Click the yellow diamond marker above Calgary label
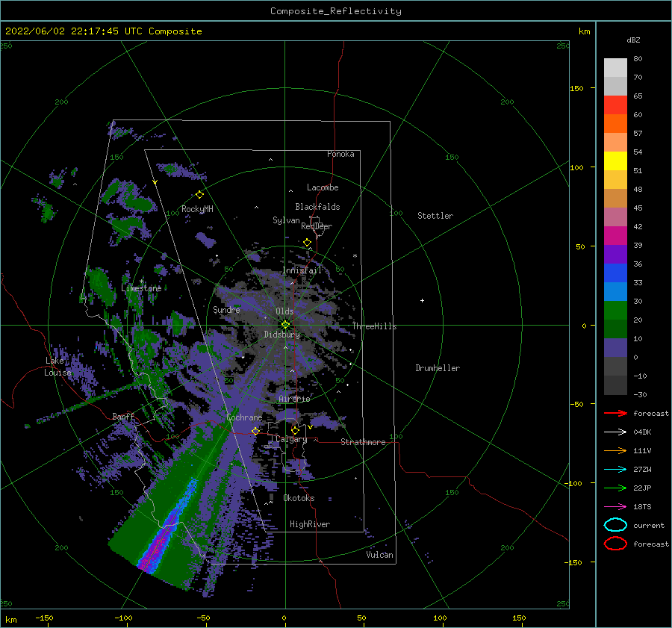Image resolution: width=672 pixels, height=628 pixels. pos(295,430)
